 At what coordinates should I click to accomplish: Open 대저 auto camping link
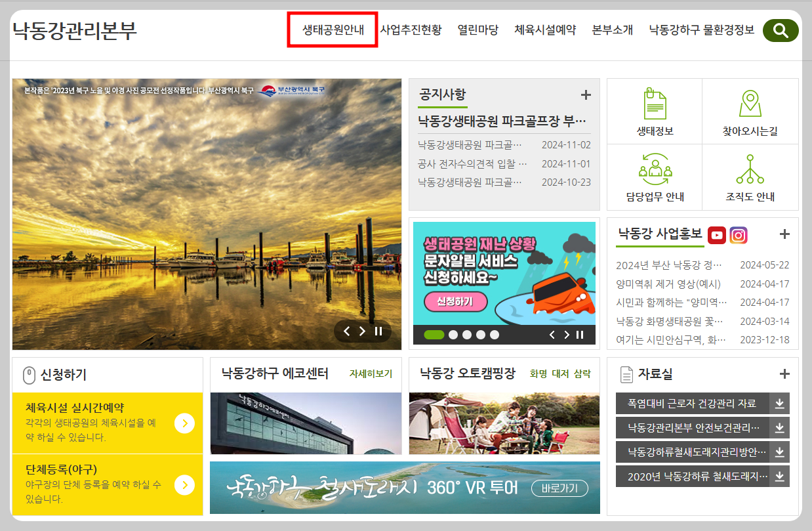tap(560, 374)
